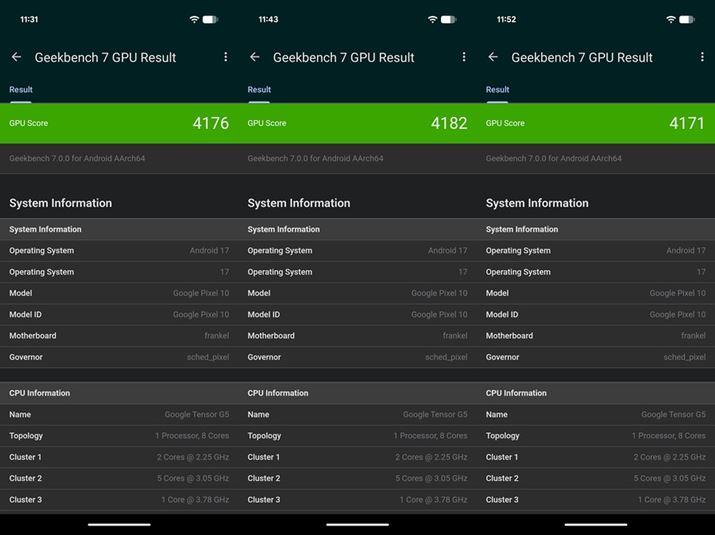This screenshot has width=715, height=535.
Task: Tap Android 17 value in 11:31 screen
Action: (209, 250)
